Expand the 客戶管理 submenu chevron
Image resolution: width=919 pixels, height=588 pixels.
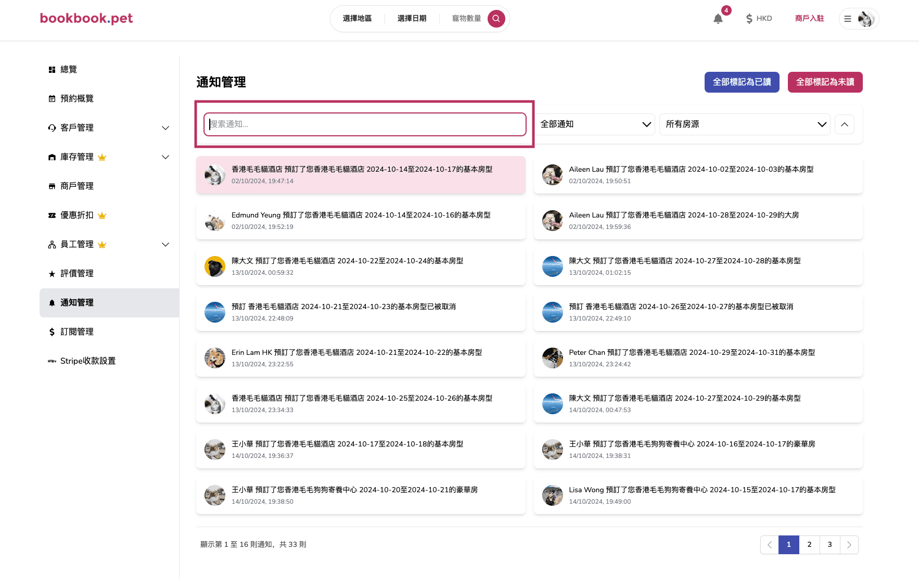tap(165, 128)
